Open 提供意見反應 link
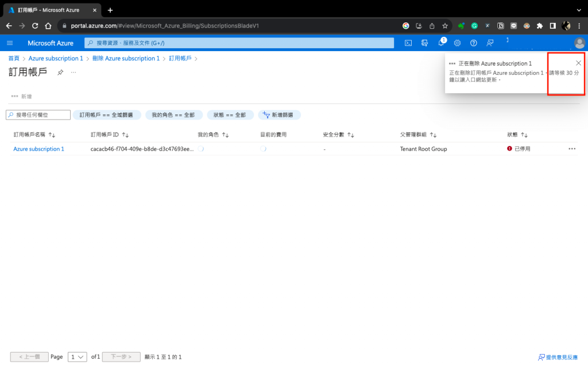Screen dimensions: 588x368 click(x=558, y=357)
